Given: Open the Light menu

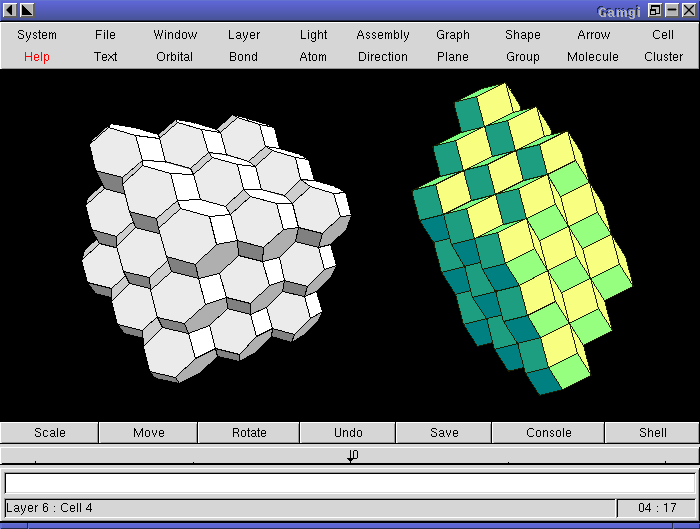Looking at the screenshot, I should pyautogui.click(x=313, y=35).
